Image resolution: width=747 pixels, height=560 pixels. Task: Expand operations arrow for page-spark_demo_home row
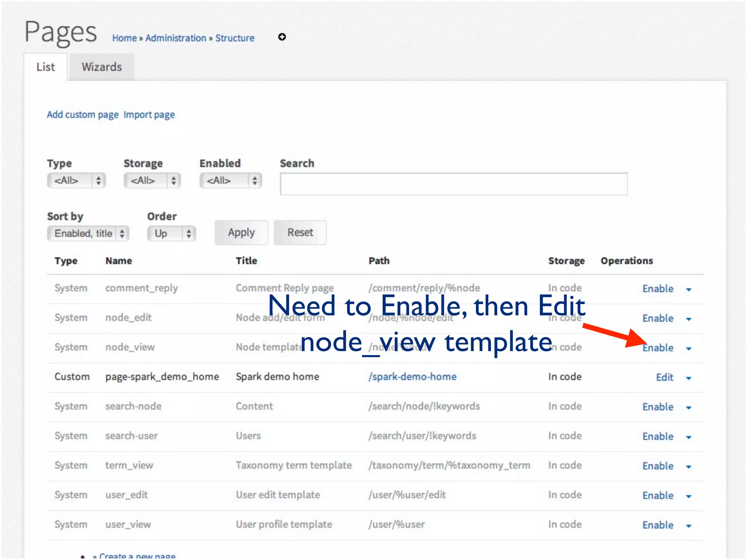689,378
